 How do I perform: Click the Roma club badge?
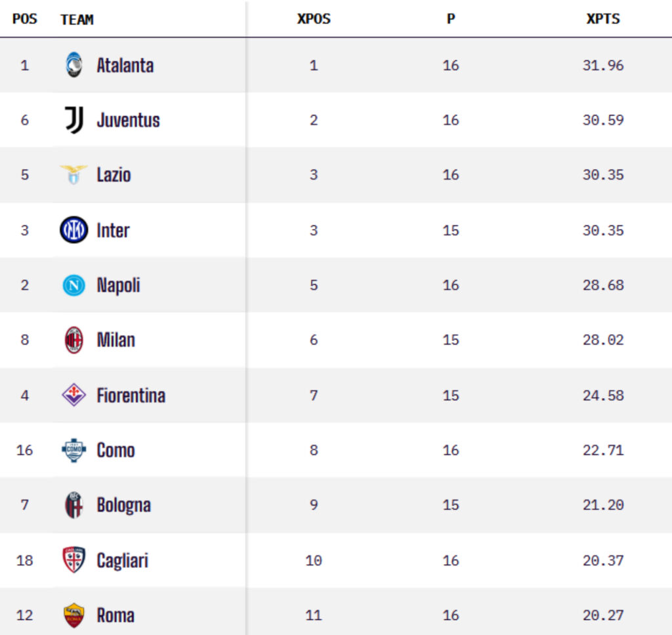pos(73,615)
